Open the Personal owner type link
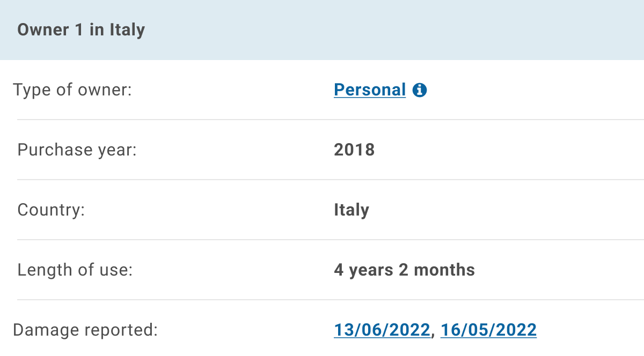Viewport: 644px width, 356px height. (370, 90)
